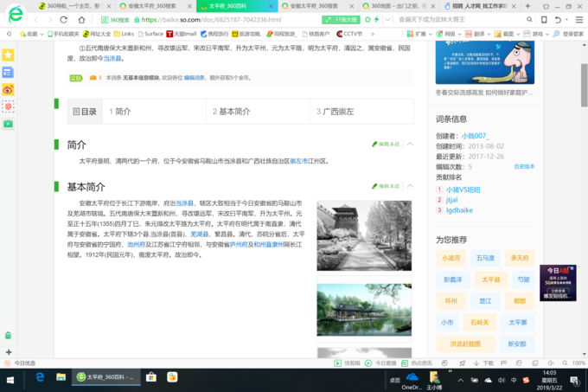Open the 当涂县 link in 基本简介 paragraph
588x392 pixels.
click(184, 202)
